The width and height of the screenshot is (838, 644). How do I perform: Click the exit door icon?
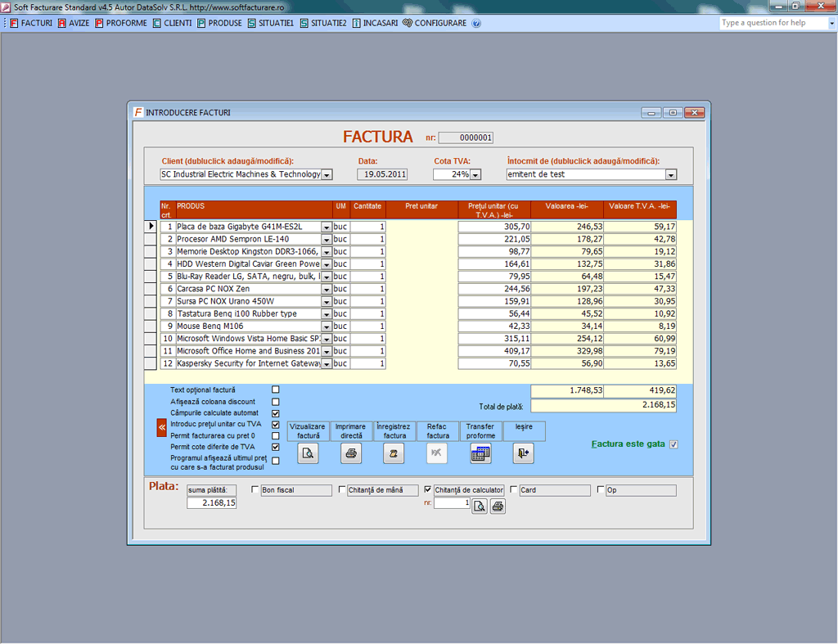click(523, 453)
